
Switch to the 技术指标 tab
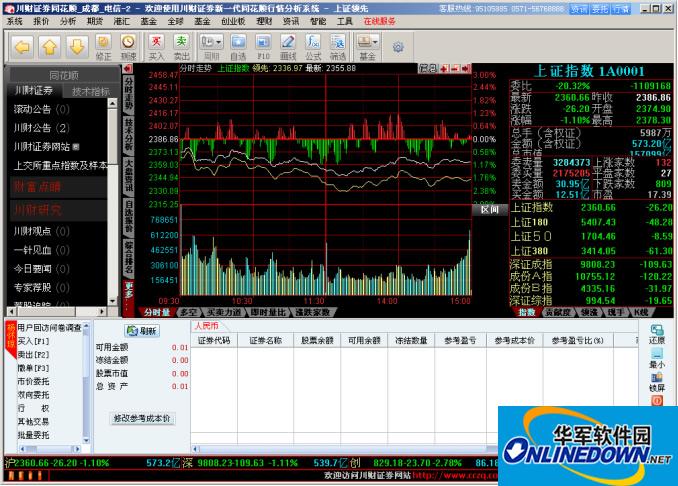coord(91,91)
